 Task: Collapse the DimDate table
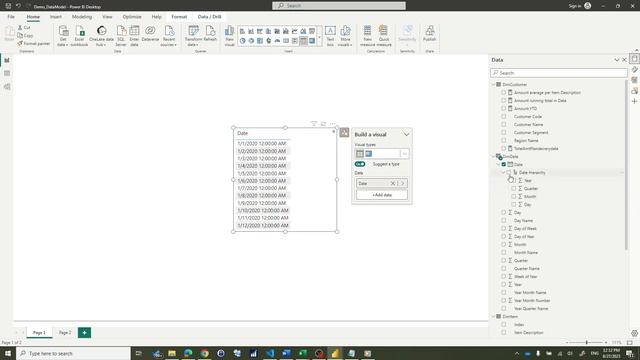click(493, 156)
